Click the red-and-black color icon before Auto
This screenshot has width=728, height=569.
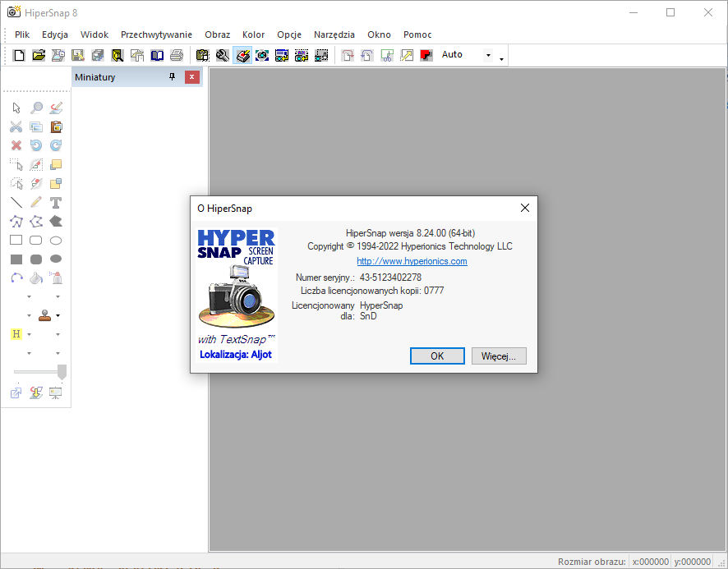point(426,56)
